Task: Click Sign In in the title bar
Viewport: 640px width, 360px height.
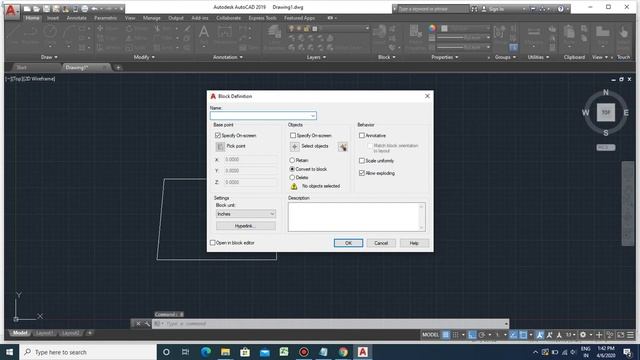Action: 496,9
